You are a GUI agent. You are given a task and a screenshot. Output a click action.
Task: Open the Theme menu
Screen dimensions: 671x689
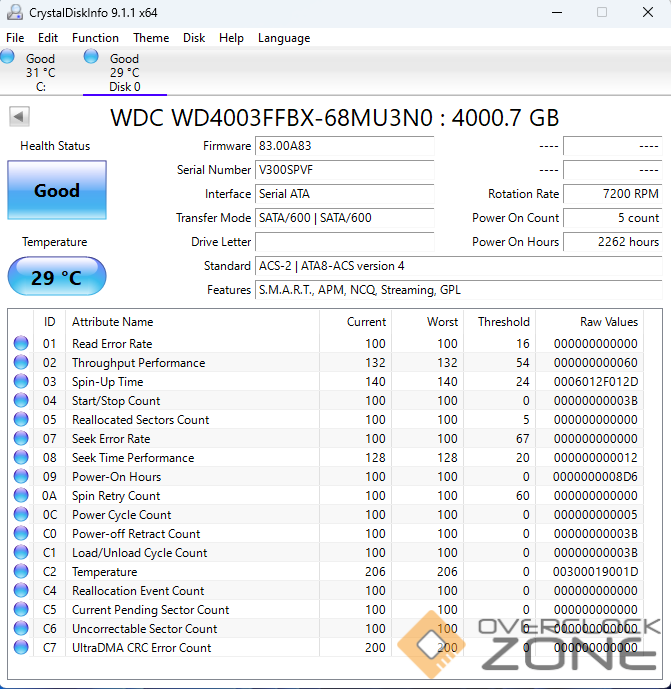(151, 38)
